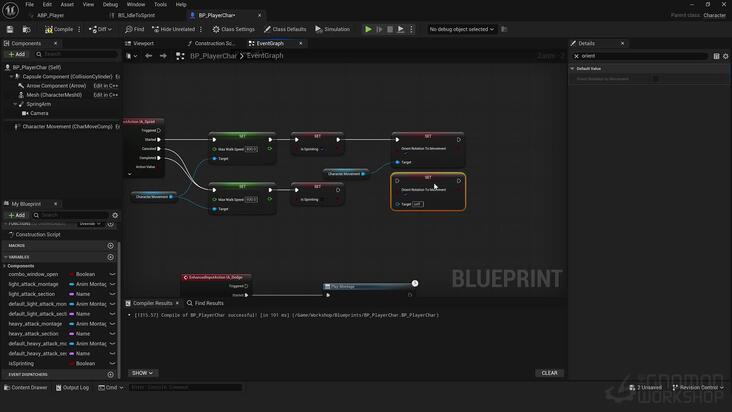
Task: Open the File menu
Action: tap(29, 4)
